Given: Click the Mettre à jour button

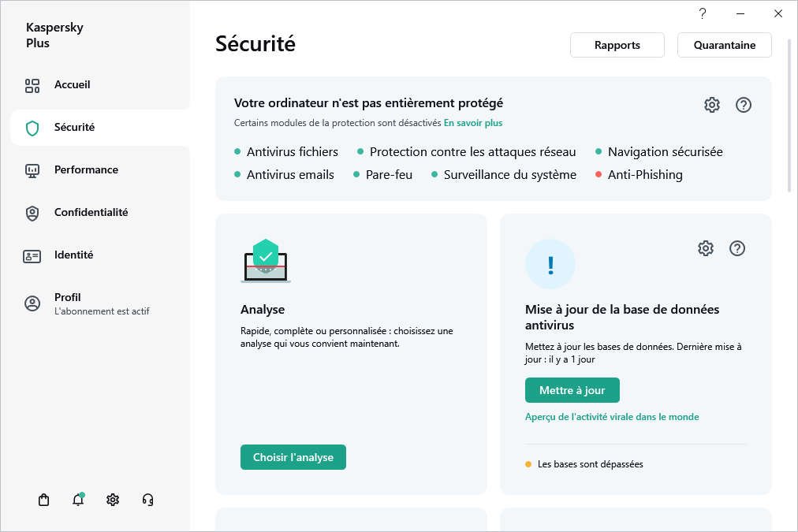Looking at the screenshot, I should pyautogui.click(x=572, y=389).
